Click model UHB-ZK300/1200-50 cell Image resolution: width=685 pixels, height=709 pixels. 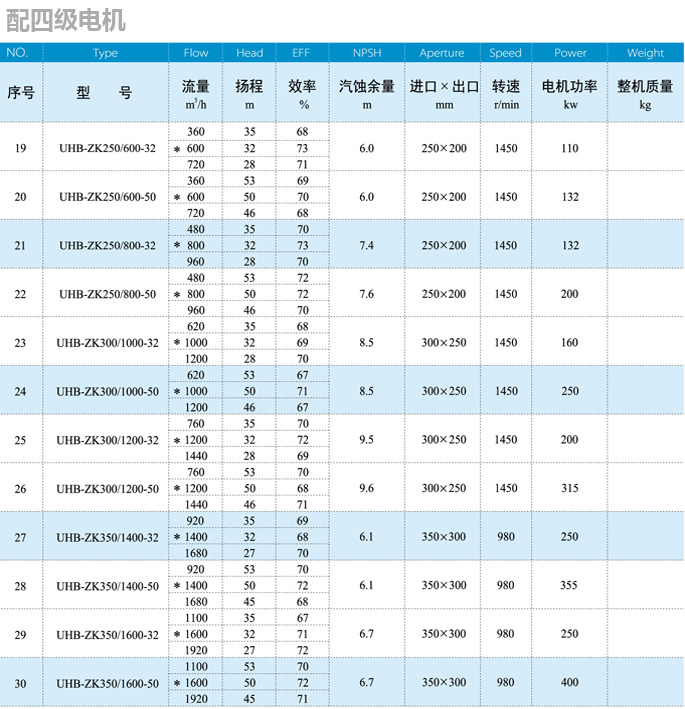coord(107,489)
